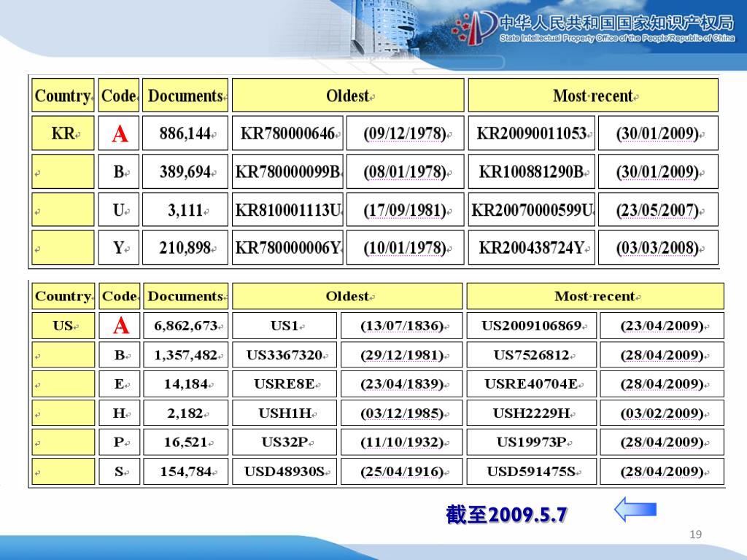Click the U code cell
Image resolution: width=747 pixels, height=560 pixels.
pos(119,209)
